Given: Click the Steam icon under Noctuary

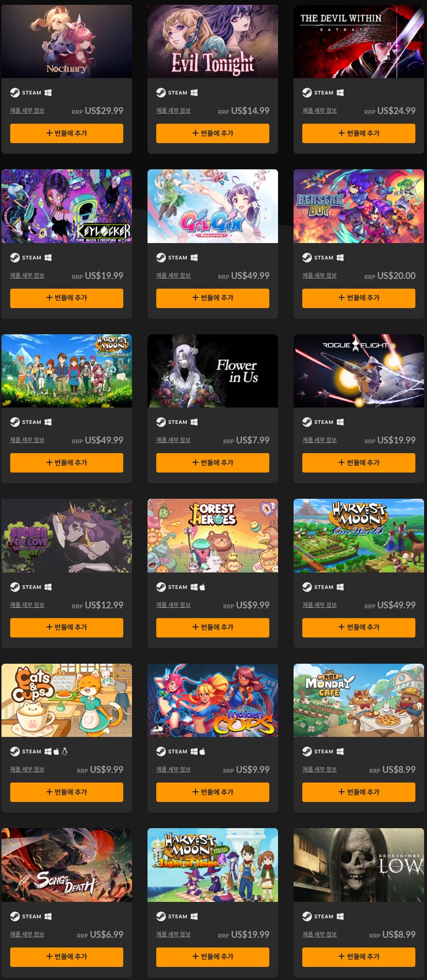Looking at the screenshot, I should [15, 93].
